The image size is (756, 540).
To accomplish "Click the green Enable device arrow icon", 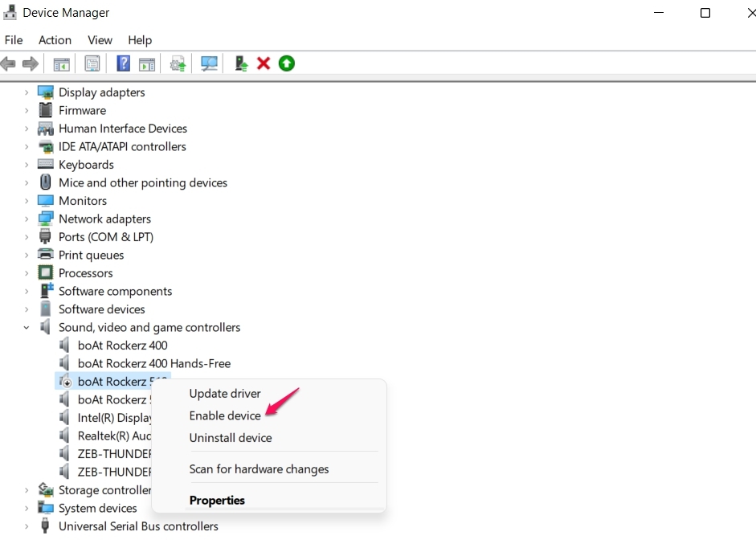I will coord(286,63).
